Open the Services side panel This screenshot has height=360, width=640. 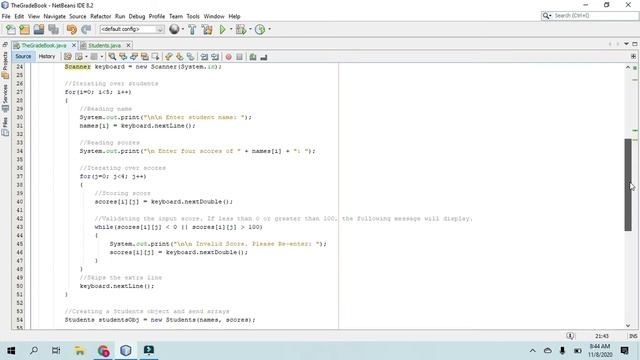[x=5, y=98]
